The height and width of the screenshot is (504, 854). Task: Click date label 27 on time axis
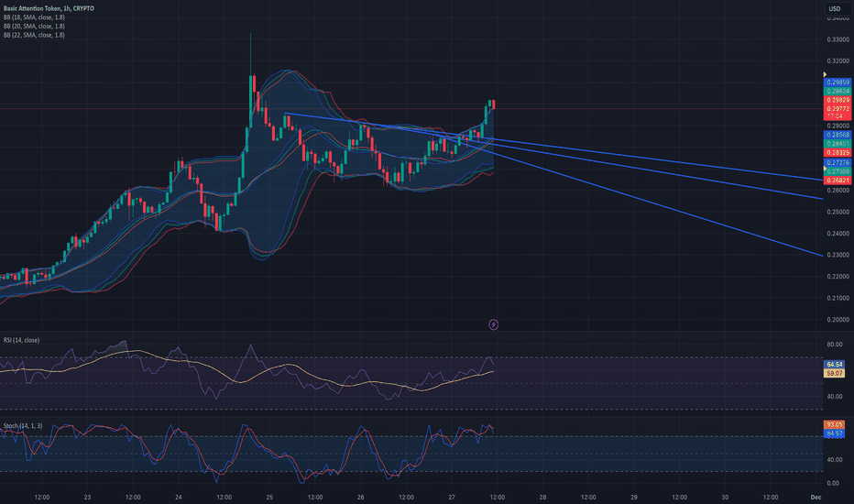(x=452, y=497)
